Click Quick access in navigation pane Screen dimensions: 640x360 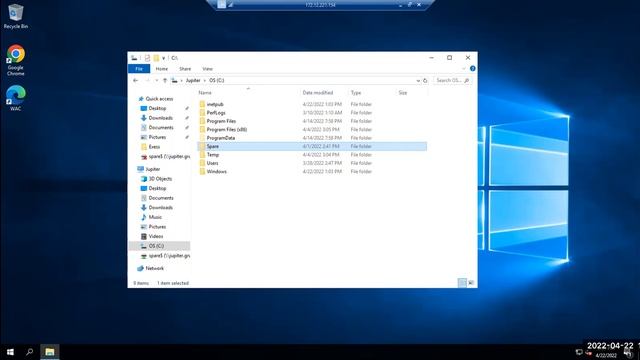tap(159, 99)
